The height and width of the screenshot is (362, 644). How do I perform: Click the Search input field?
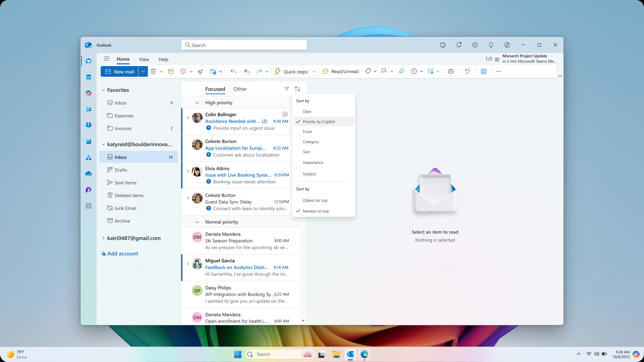tap(245, 45)
